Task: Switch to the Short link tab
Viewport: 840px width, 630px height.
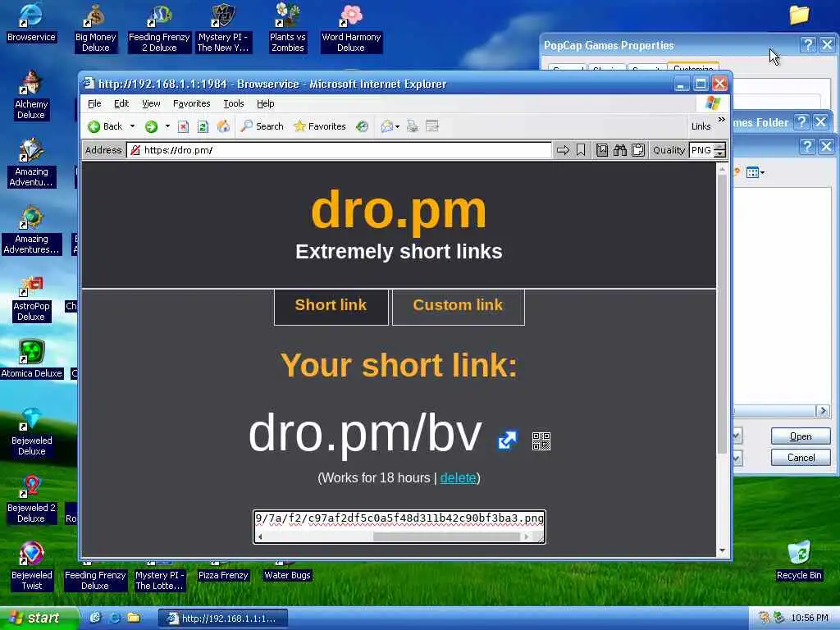Action: [x=331, y=307]
